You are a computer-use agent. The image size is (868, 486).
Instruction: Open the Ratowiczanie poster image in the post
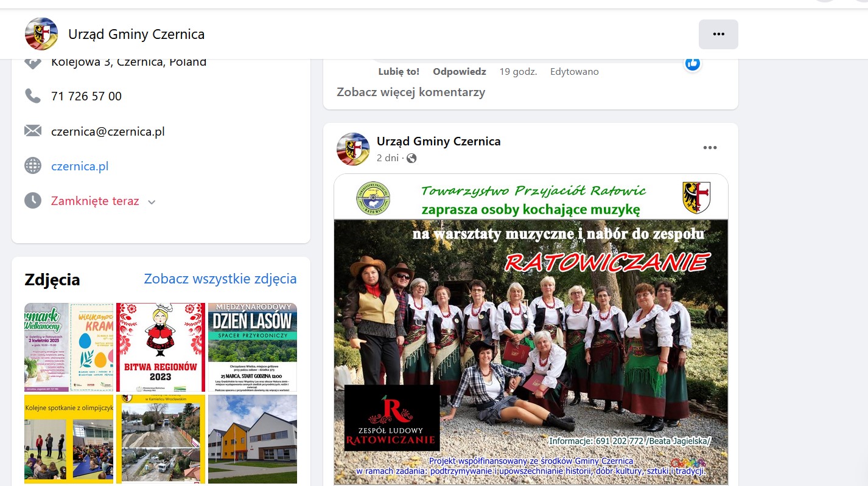(531, 330)
